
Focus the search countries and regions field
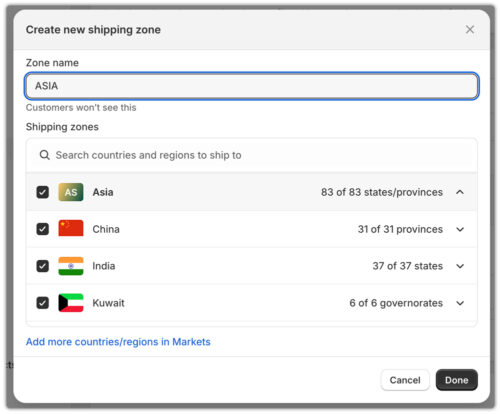tap(252, 155)
